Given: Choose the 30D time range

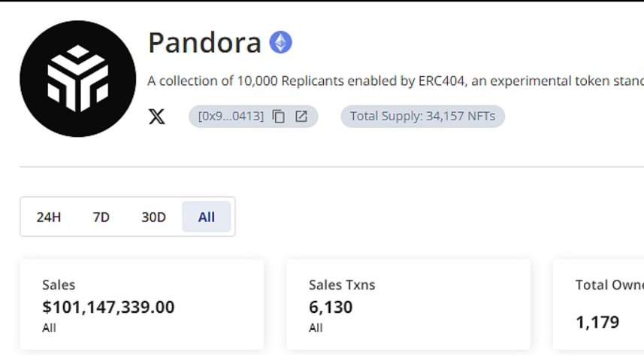Looking at the screenshot, I should coord(153,217).
